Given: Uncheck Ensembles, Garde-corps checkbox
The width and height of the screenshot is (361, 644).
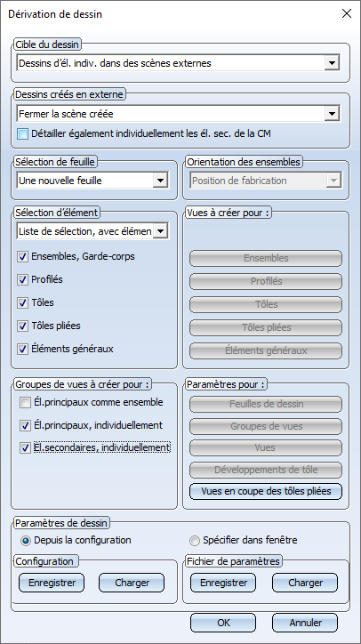Looking at the screenshot, I should point(22,257).
